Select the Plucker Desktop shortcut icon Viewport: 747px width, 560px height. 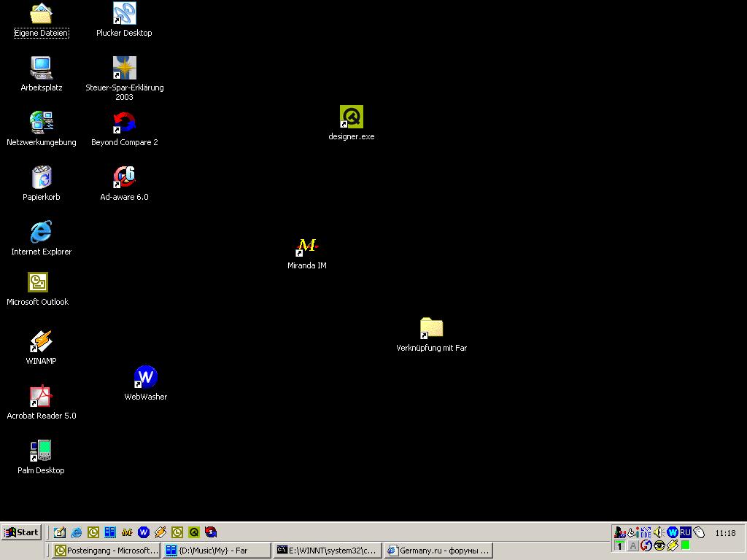(x=124, y=20)
